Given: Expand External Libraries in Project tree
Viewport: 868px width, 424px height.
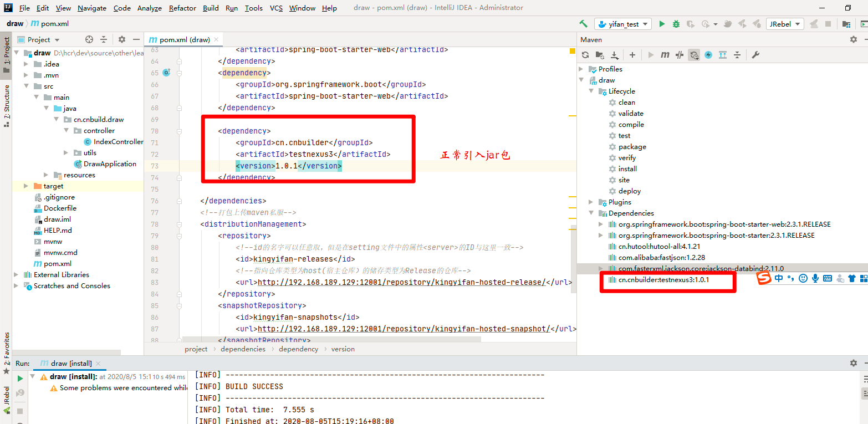Looking at the screenshot, I should (16, 275).
